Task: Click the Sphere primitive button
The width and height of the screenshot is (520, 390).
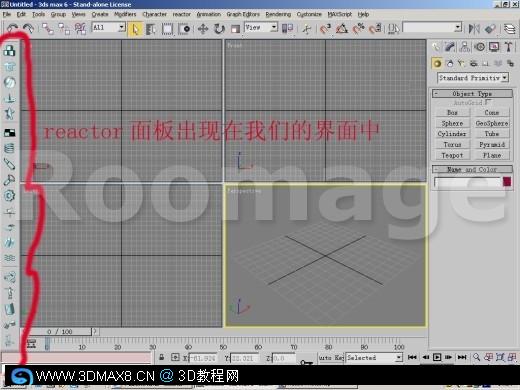Action: [452, 123]
